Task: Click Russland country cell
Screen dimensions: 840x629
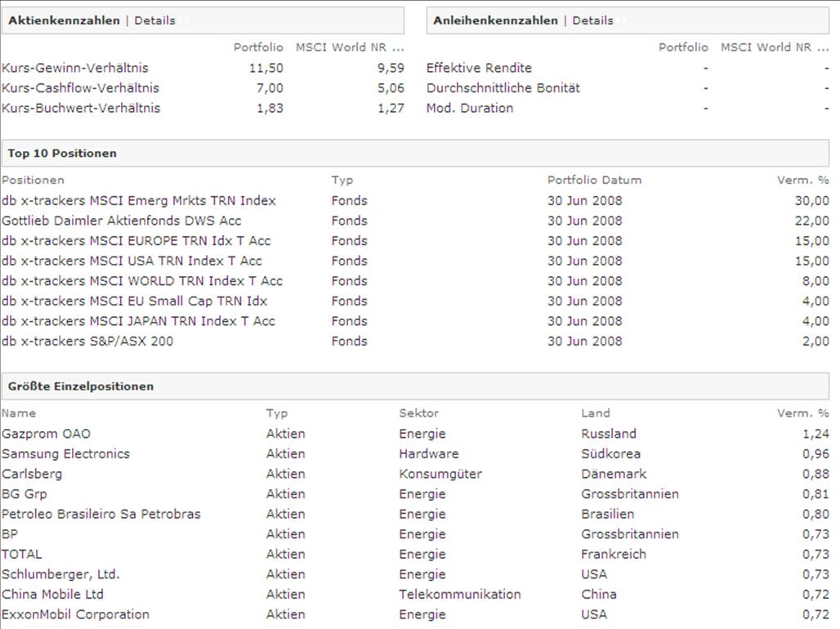Action: pos(609,434)
